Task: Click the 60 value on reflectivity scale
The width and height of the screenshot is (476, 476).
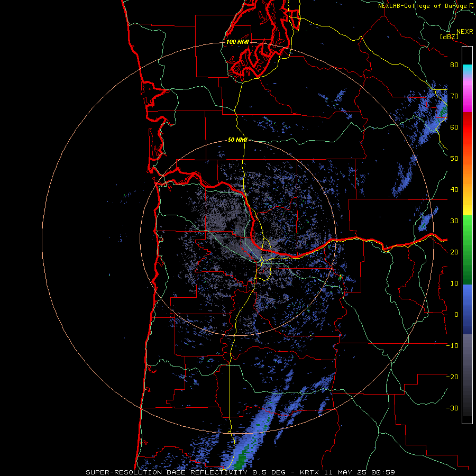Action: click(x=454, y=127)
